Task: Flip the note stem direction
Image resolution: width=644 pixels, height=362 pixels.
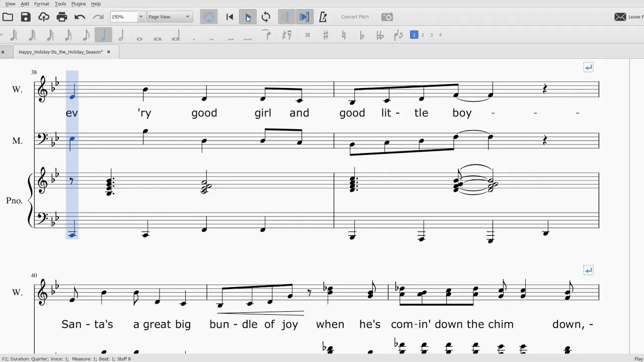Action: pos(398,35)
